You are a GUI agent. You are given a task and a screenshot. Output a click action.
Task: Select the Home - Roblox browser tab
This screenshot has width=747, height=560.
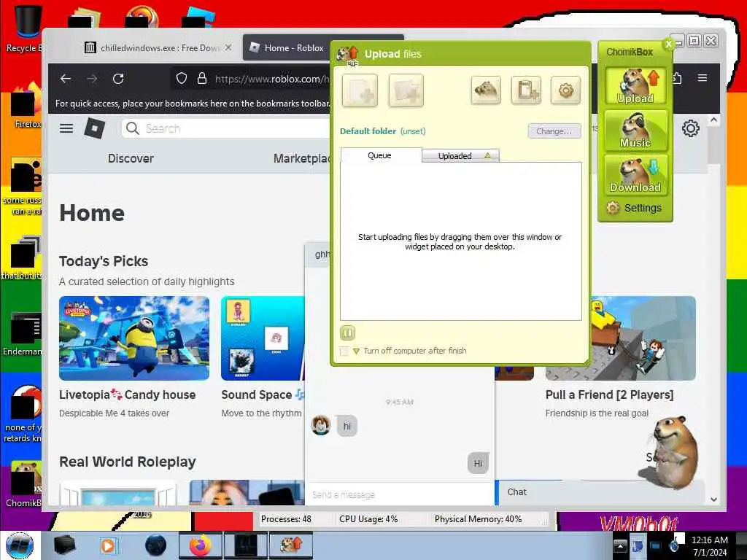[x=287, y=47]
